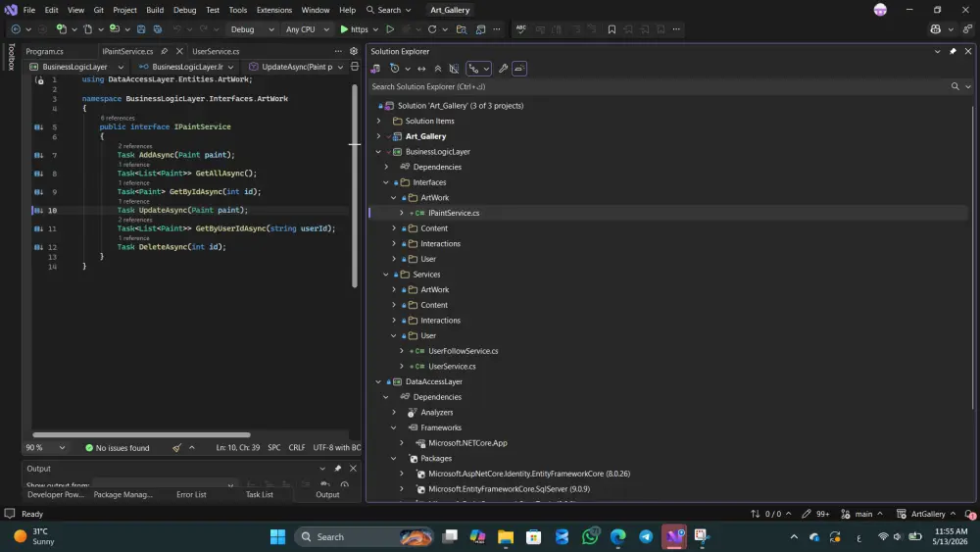Screen dimensions: 980x552
Task: Click the No issues found indicator
Action: point(118,448)
